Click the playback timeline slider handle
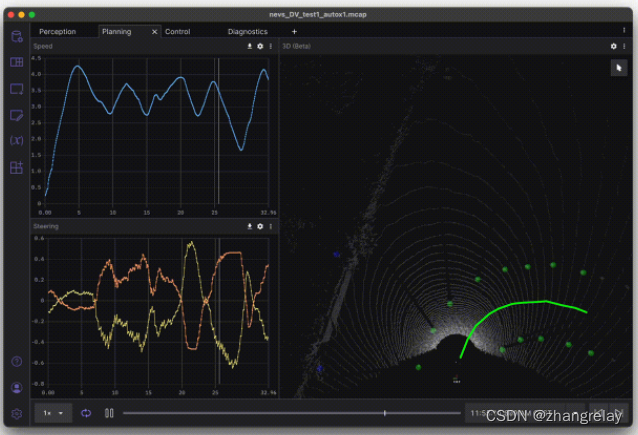The height and width of the screenshot is (435, 638). tap(385, 413)
